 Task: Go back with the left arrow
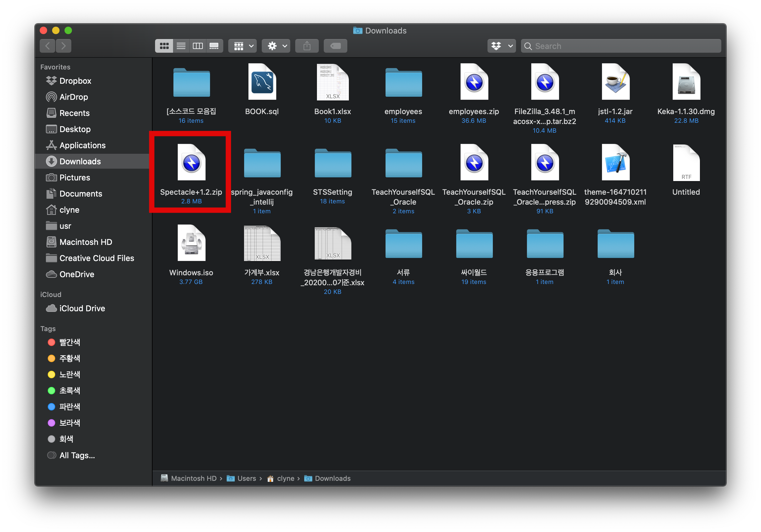[x=48, y=46]
